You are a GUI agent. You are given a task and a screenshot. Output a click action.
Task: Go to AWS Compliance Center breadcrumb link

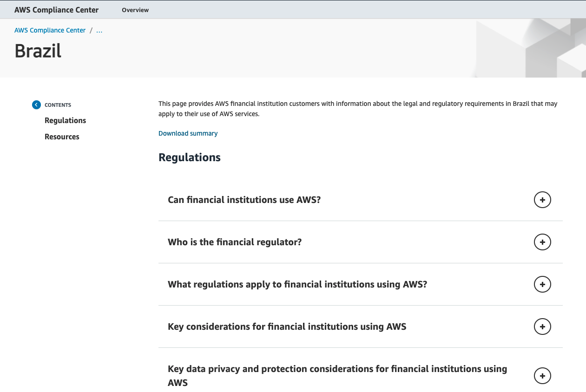tap(50, 30)
